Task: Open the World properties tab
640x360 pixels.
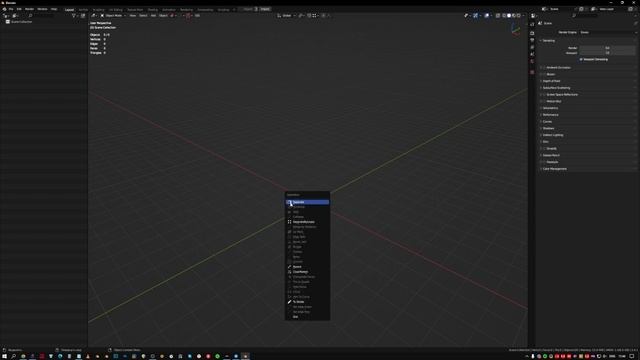Action: coord(532,62)
